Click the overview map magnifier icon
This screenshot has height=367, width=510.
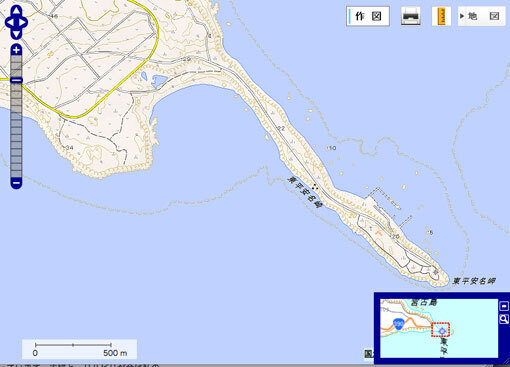click(504, 319)
